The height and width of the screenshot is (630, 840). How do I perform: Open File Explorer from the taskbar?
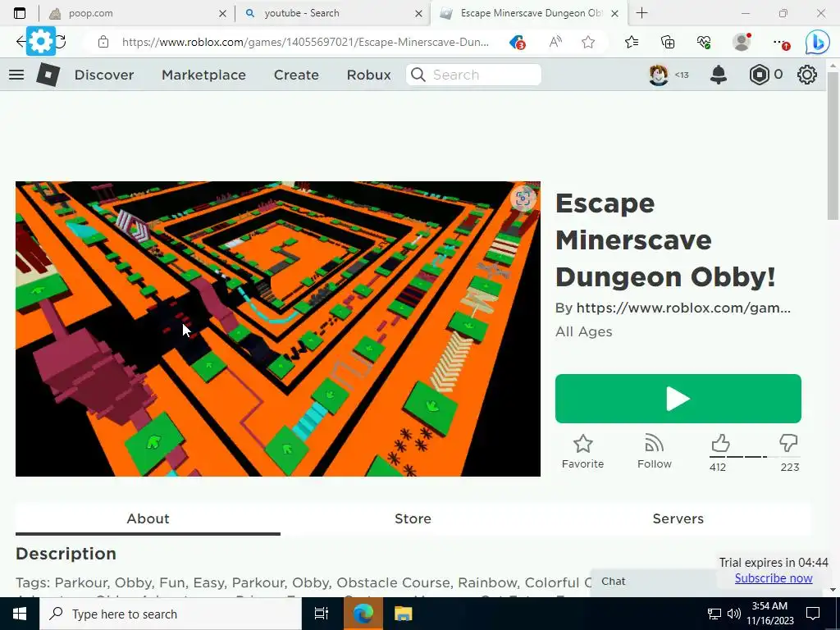pos(403,614)
